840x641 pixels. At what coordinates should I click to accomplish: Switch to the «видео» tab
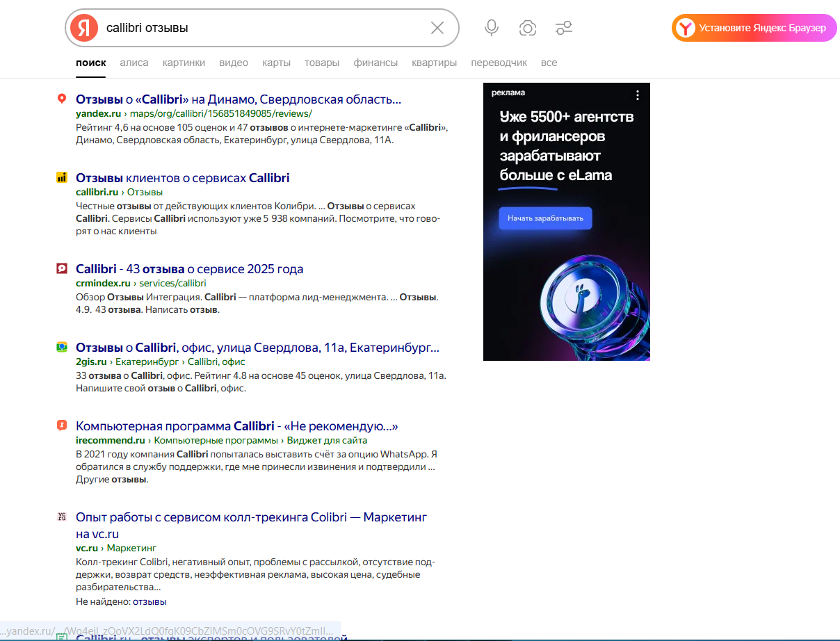tap(234, 63)
